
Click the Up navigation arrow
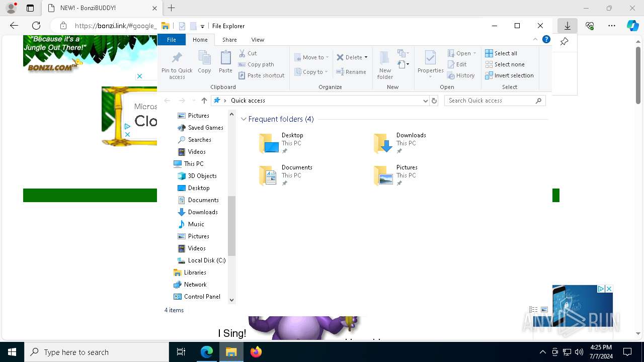[204, 101]
